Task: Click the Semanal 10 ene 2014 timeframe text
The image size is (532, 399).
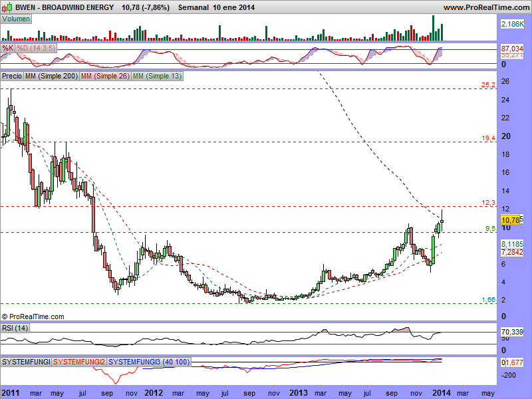Action: pos(216,7)
